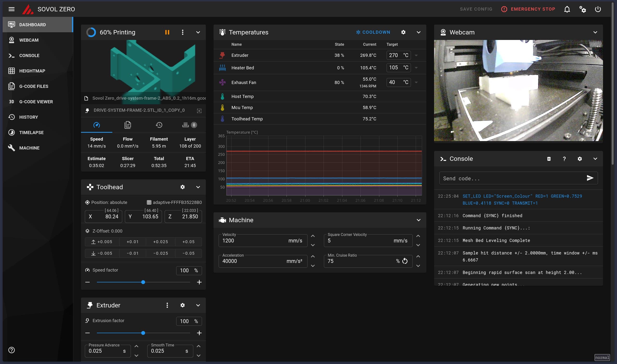Click the Extruder target temperature field

pos(398,55)
